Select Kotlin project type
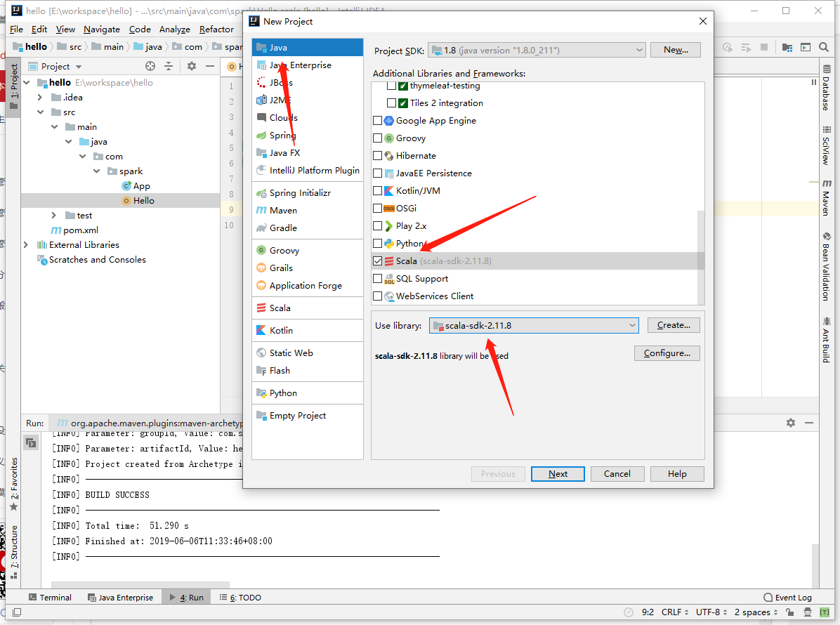This screenshot has height=625, width=840. click(308, 331)
